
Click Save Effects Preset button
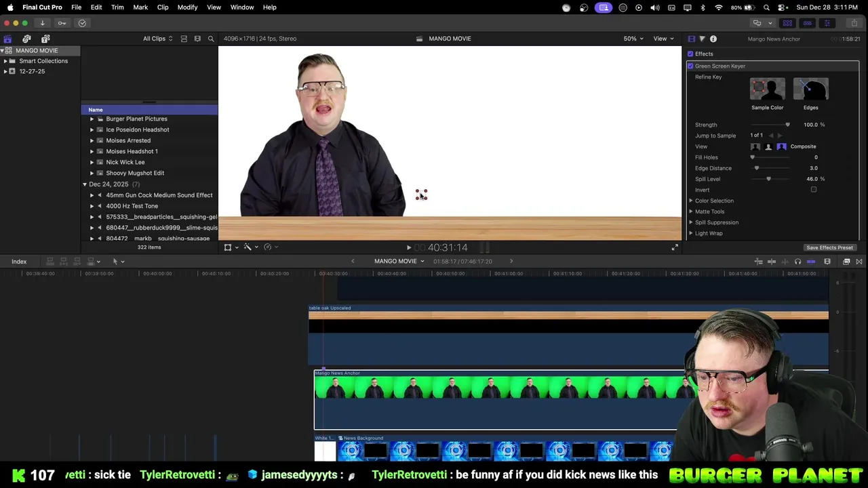pyautogui.click(x=829, y=247)
